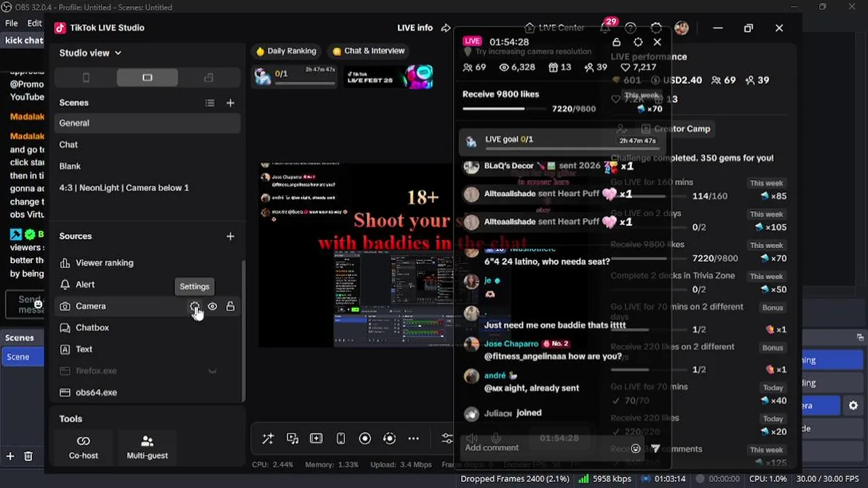Delete OBS scene with trash icon
The image size is (868, 488).
28,457
